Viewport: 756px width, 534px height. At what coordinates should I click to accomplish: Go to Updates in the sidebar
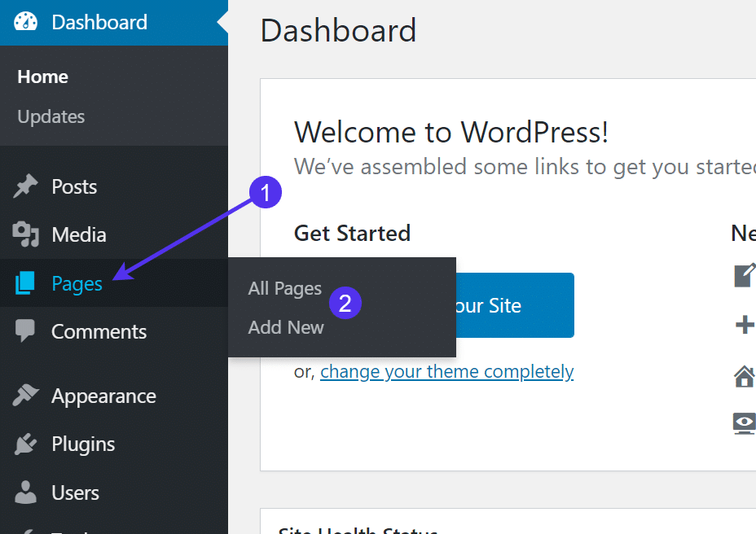pos(51,116)
